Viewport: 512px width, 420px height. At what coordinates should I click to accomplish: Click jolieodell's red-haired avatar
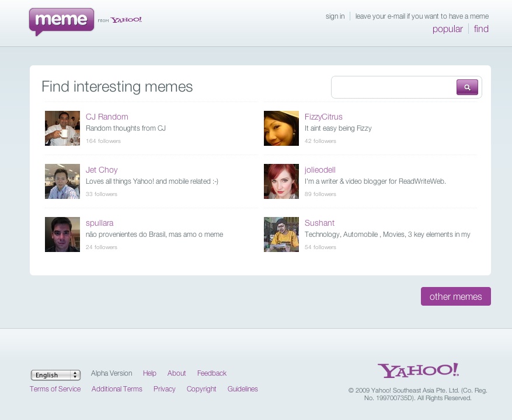coord(281,181)
